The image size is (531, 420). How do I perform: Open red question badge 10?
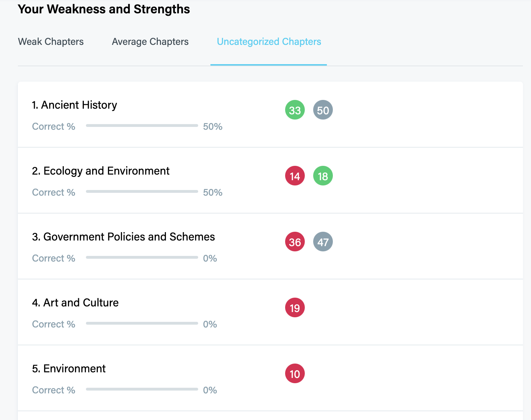(x=295, y=374)
